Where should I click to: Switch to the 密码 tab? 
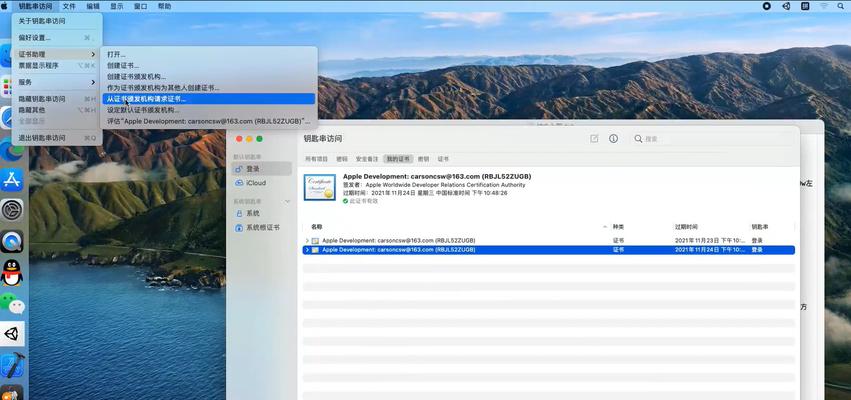[342, 159]
